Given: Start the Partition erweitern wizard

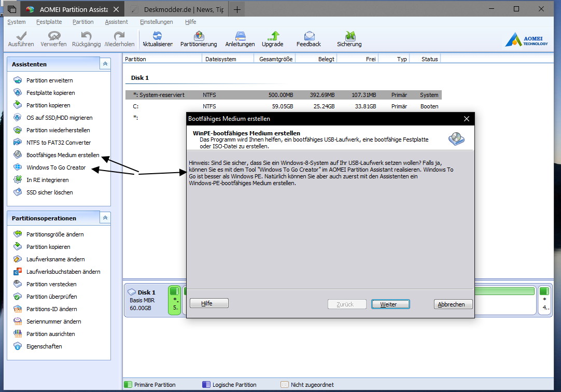Looking at the screenshot, I should (49, 80).
